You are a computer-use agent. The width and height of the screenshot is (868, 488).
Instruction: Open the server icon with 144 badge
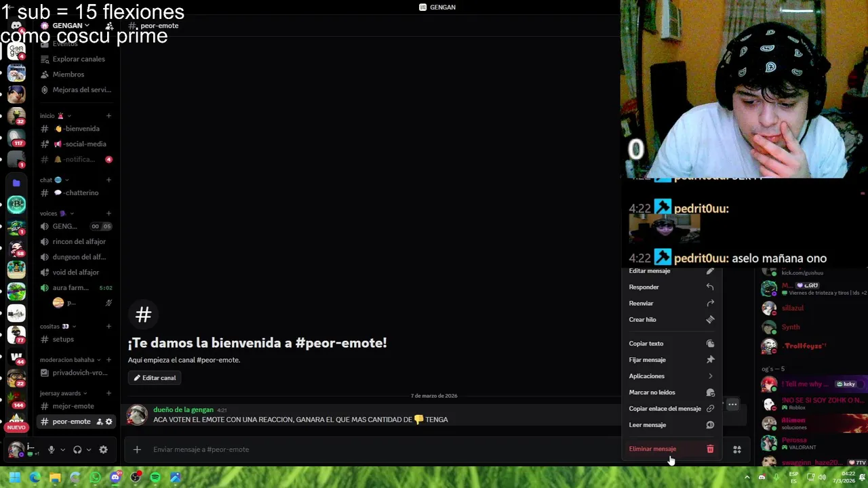[16, 399]
